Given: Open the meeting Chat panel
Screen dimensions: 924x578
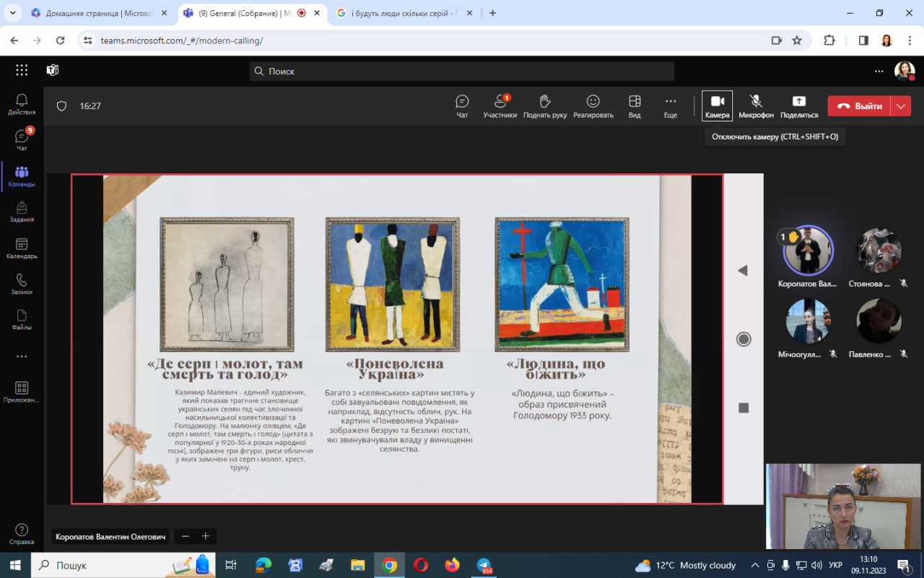Looking at the screenshot, I should pos(462,105).
